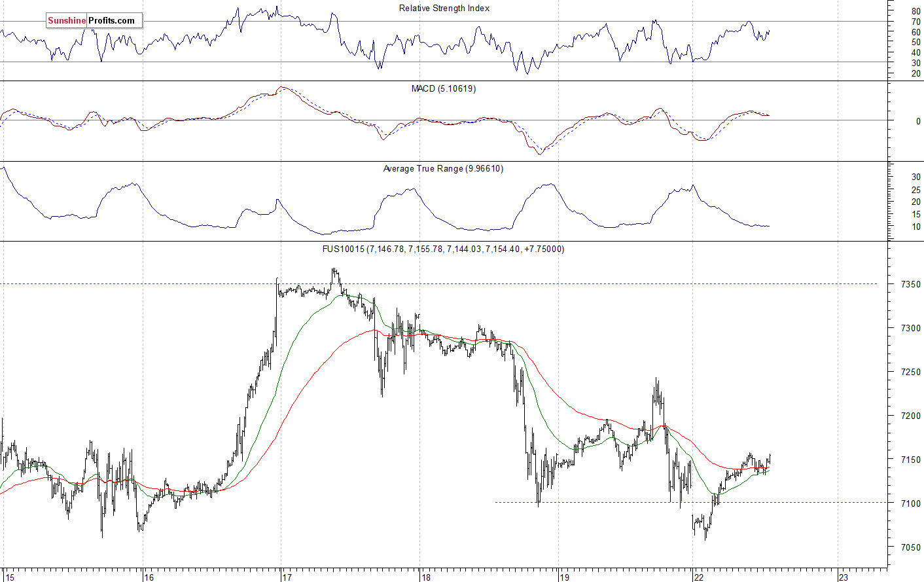Click the SunshineProfits.com logo link
Viewport: 924px width, 582px height.
(94, 21)
